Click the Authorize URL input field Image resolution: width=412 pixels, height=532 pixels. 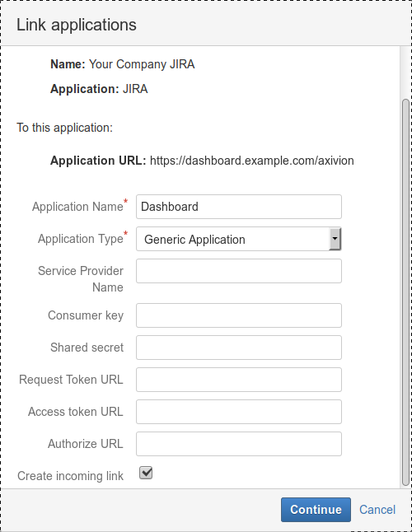pyautogui.click(x=239, y=444)
